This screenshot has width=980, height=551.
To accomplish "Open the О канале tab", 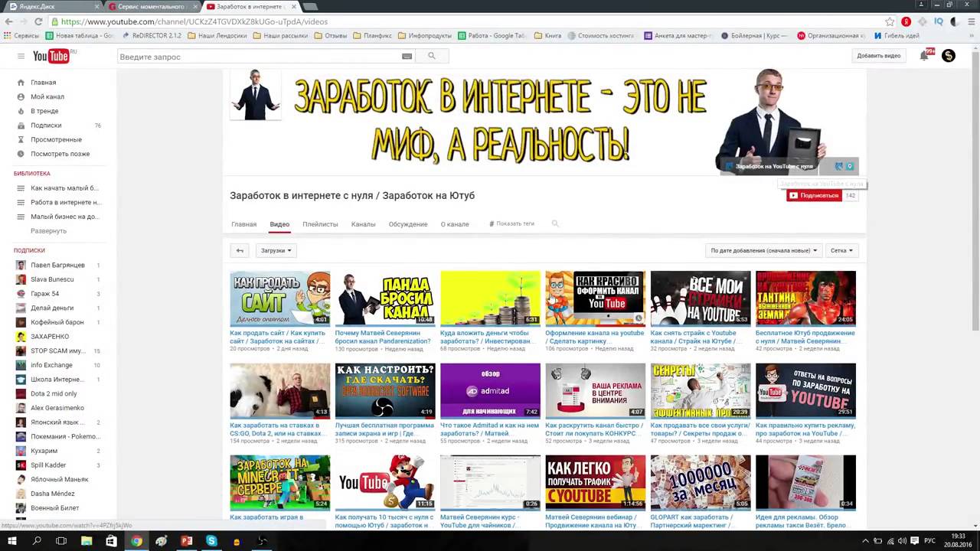I will [455, 224].
